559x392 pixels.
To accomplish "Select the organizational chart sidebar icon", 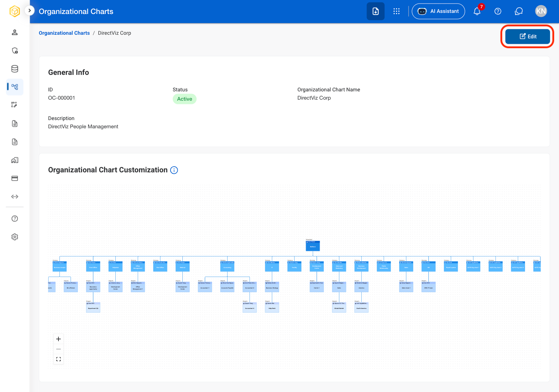I will pyautogui.click(x=15, y=87).
